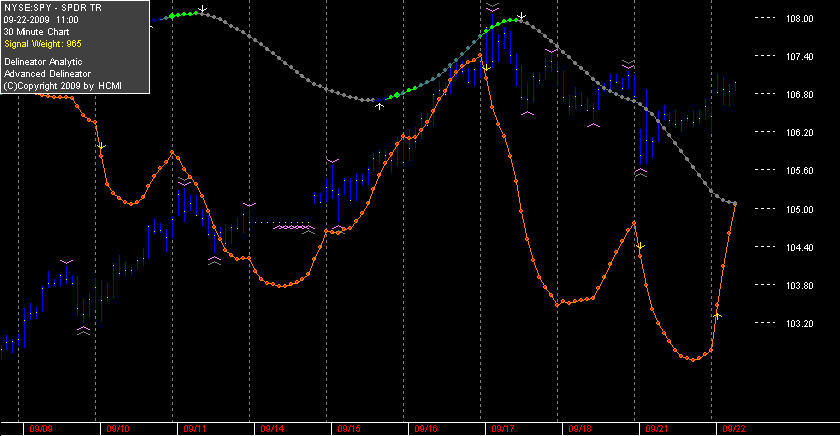Image resolution: width=840 pixels, height=436 pixels.
Task: Click the NYSE:SPY - SPDR TR title
Action: tap(52, 8)
